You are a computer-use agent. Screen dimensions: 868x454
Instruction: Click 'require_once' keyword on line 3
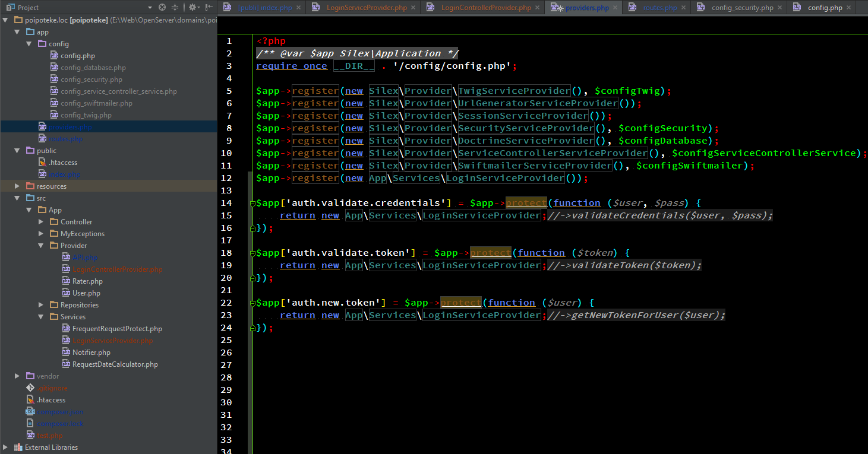point(292,66)
